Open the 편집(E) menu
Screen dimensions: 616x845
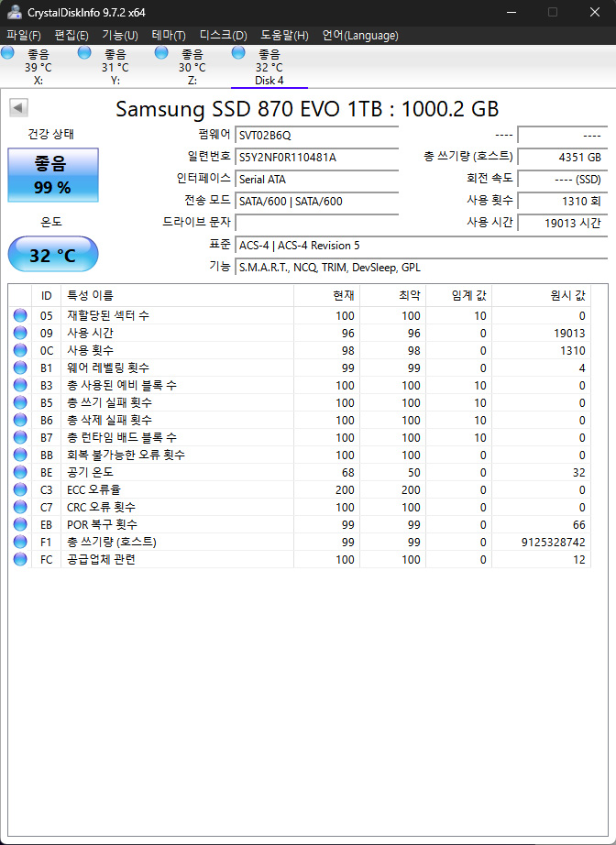[x=71, y=36]
